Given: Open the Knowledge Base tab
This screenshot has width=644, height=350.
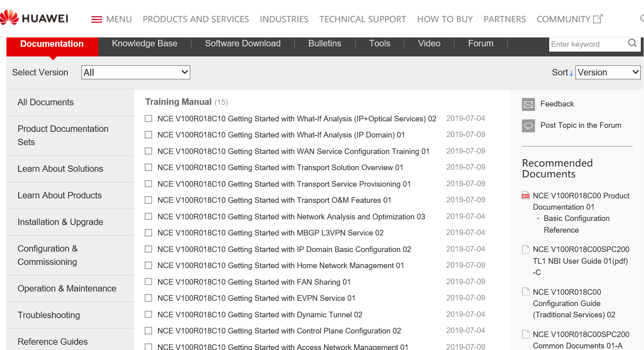Looking at the screenshot, I should pos(144,44).
